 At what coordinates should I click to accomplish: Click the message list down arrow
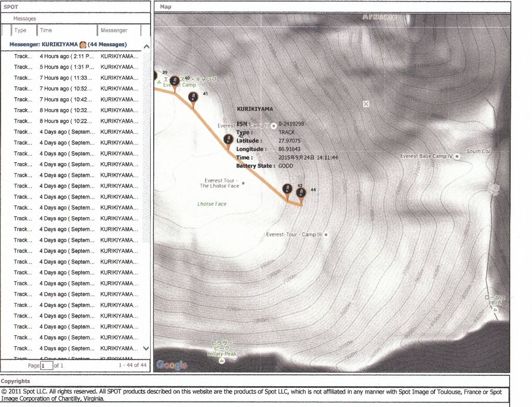[x=146, y=348]
